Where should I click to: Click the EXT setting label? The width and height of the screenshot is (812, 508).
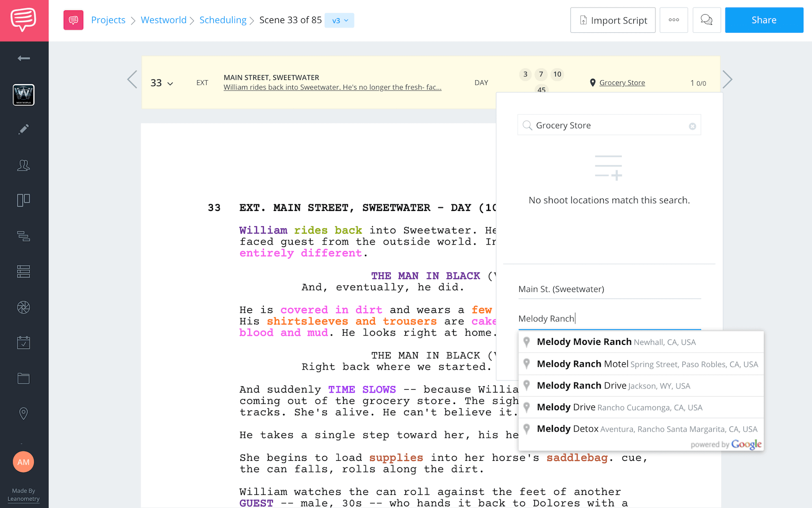click(202, 83)
